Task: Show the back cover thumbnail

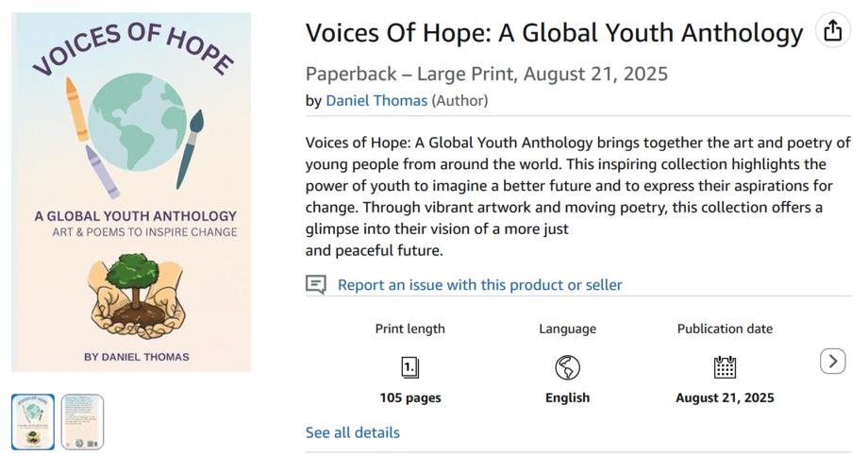Action: [x=82, y=421]
